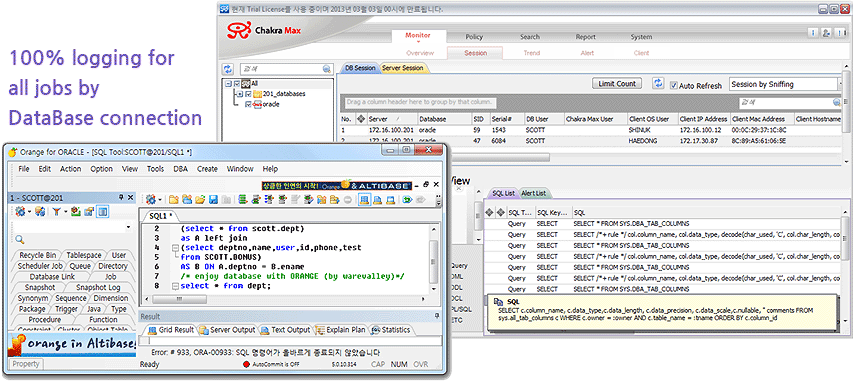Switch to the Report tab in Chakra Max

coord(585,37)
